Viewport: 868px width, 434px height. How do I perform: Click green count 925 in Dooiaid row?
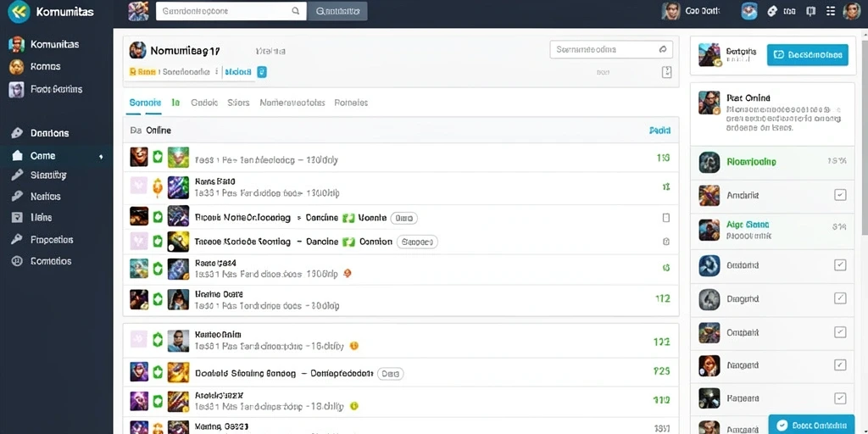tap(661, 371)
